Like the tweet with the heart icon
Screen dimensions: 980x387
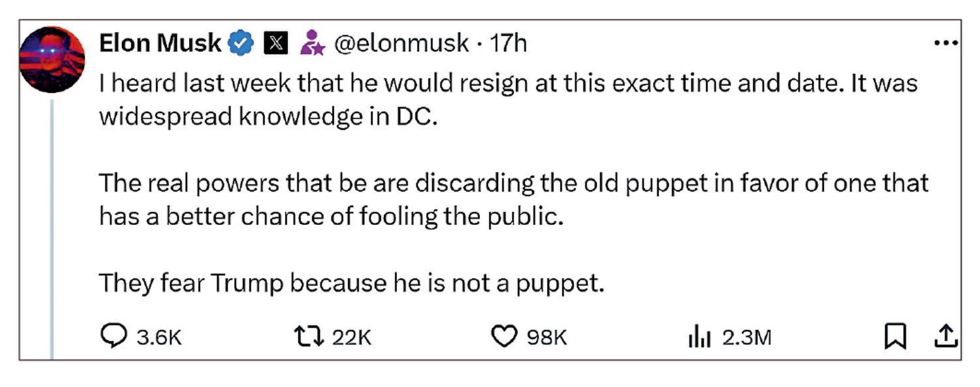[504, 337]
